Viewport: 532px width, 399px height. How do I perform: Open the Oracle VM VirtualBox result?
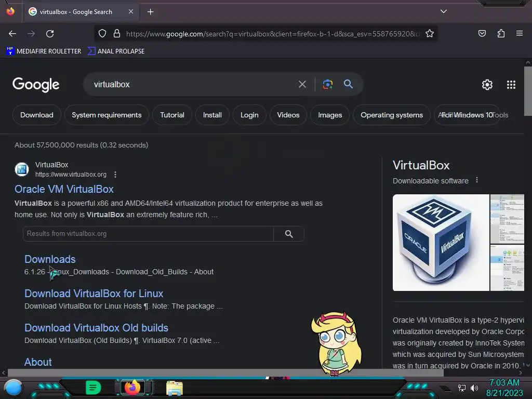[x=64, y=189]
